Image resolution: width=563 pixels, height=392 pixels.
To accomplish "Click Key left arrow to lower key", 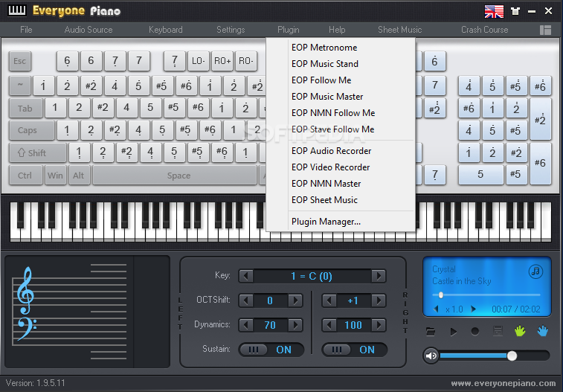I will 246,276.
